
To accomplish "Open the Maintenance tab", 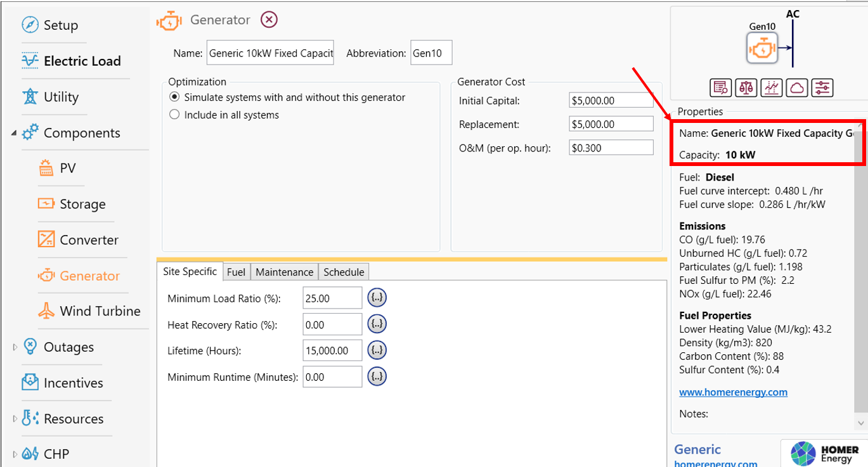I will pos(284,272).
